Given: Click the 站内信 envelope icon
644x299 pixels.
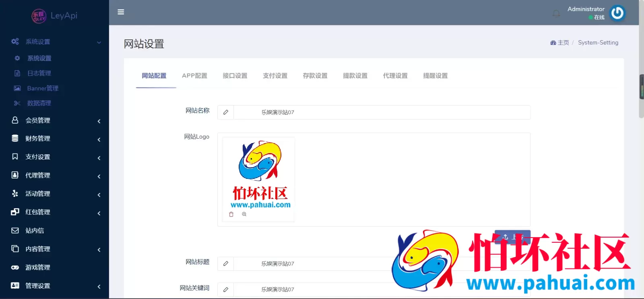Looking at the screenshot, I should 15,230.
